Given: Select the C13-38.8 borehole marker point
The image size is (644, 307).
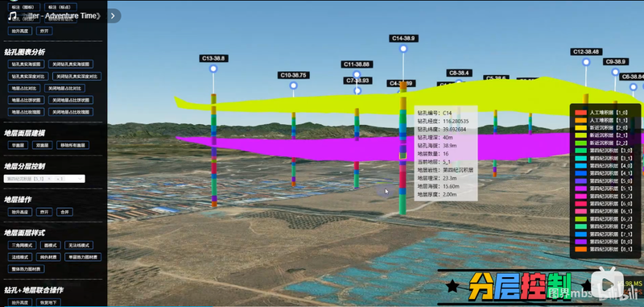Looking at the screenshot, I should pyautogui.click(x=213, y=68).
